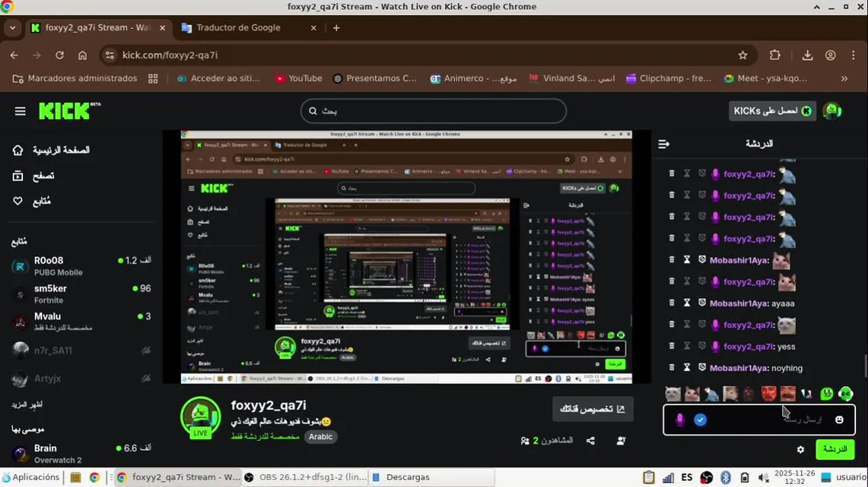This screenshot has width=868, height=487.
Task: Click the KICK logo
Action: pos(68,111)
